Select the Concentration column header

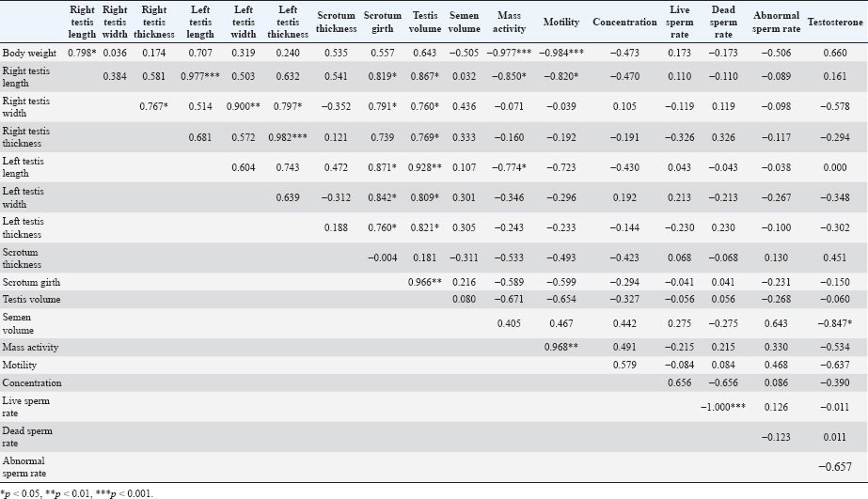click(624, 22)
